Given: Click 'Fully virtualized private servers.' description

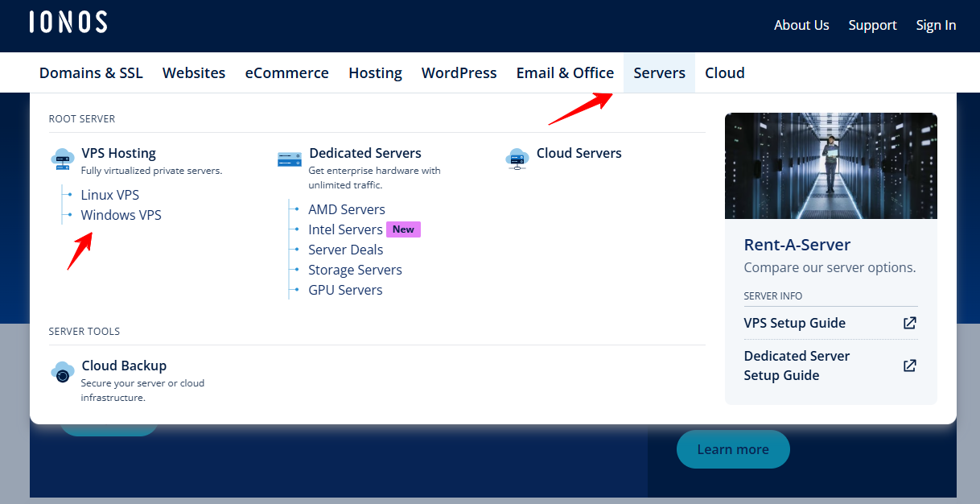Looking at the screenshot, I should [151, 171].
